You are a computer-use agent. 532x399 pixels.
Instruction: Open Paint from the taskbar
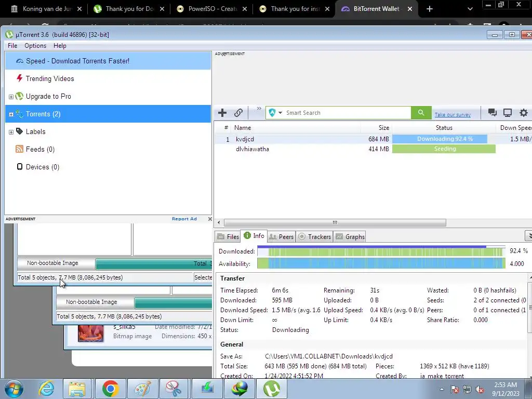coord(142,389)
